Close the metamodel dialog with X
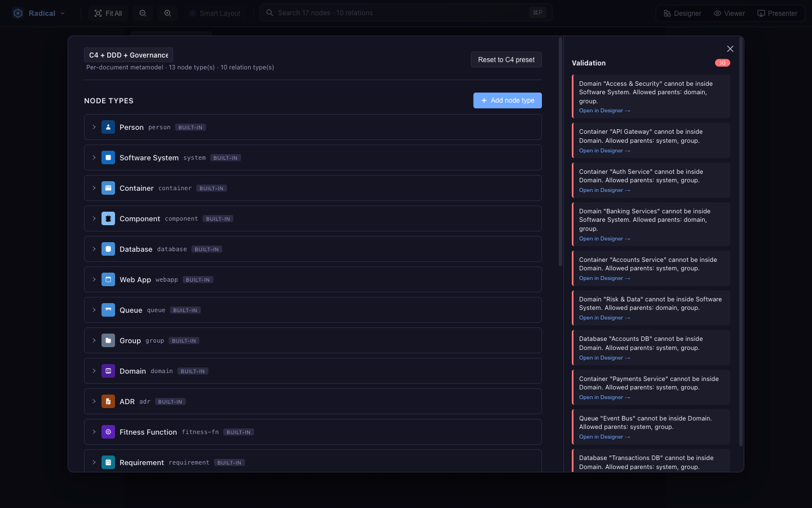This screenshot has height=508, width=812. click(x=730, y=49)
